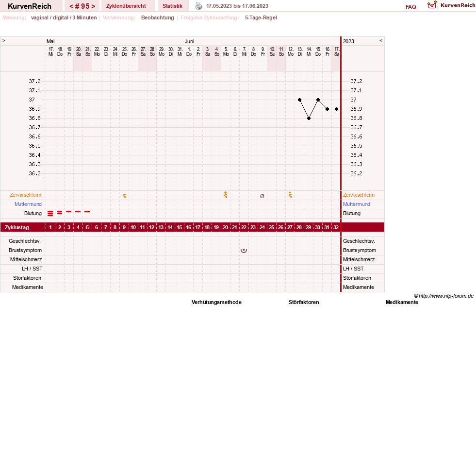Click the Störfaktoren heading below the chart

point(304,303)
